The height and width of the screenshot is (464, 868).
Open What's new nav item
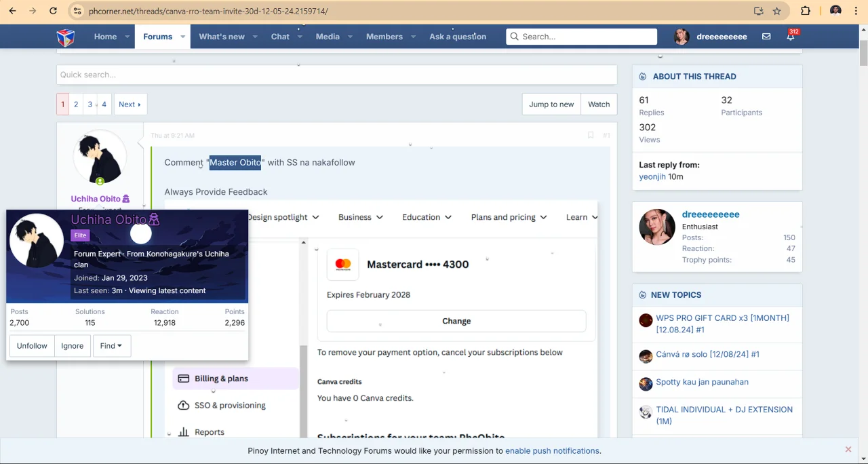[222, 37]
